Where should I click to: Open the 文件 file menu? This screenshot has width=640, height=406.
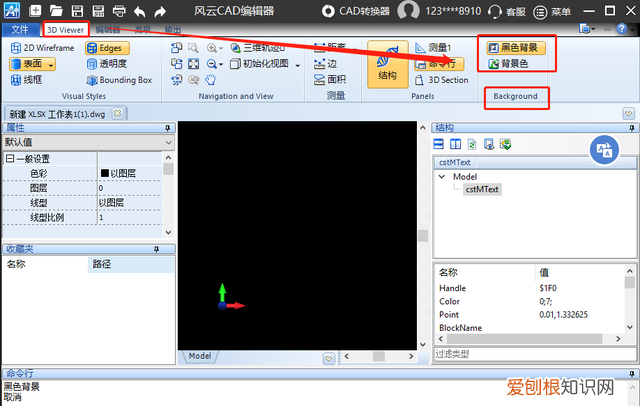[20, 29]
